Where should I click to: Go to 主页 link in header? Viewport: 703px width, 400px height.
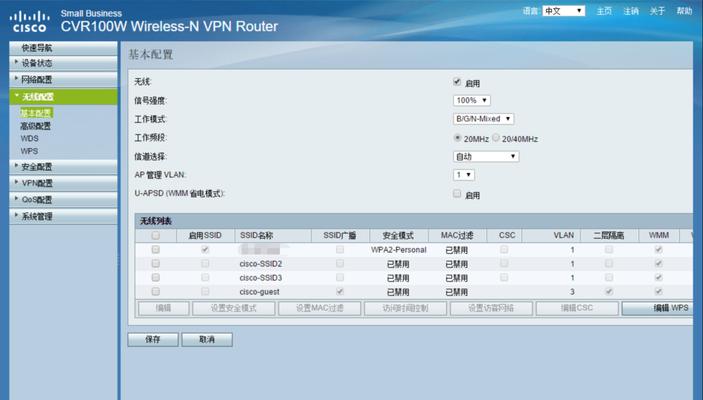[604, 11]
